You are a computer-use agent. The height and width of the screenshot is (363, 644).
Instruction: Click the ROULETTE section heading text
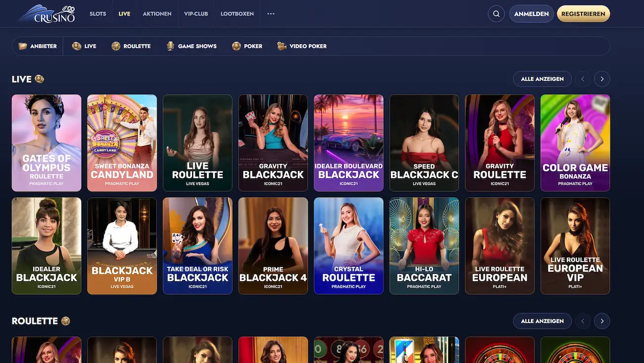tap(35, 321)
